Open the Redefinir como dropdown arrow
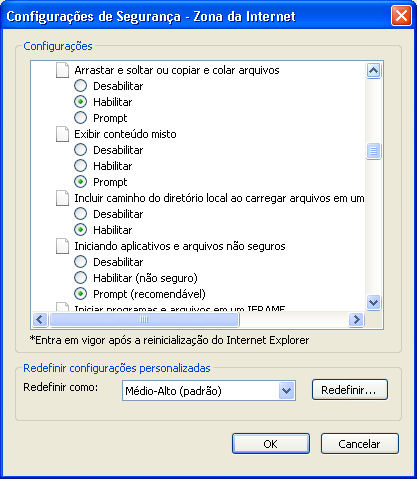Image resolution: width=417 pixels, height=479 pixels. [x=287, y=391]
